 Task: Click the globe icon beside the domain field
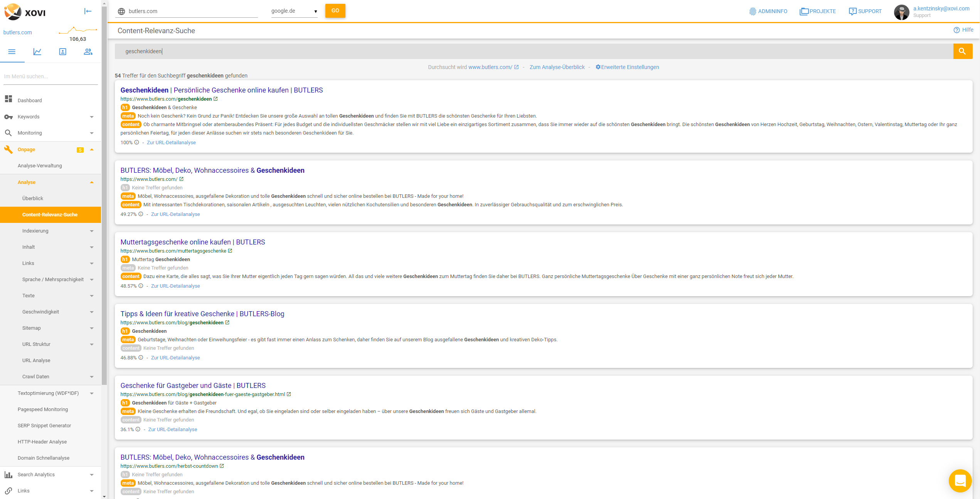coord(121,12)
